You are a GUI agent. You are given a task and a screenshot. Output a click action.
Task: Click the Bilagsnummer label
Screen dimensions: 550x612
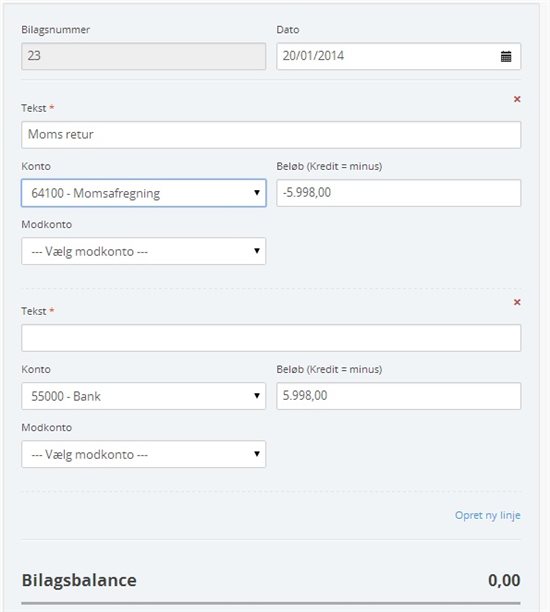coord(55,30)
